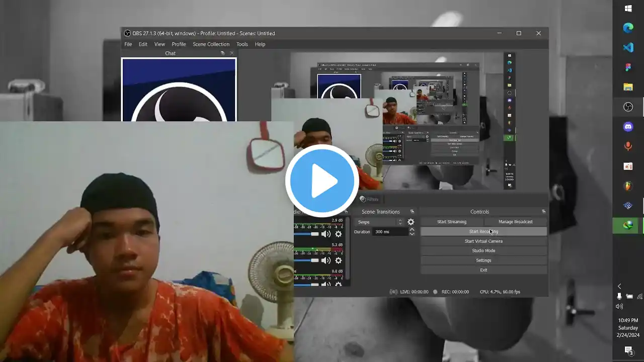Click Start Recording
Viewport: 644px width, 362px height.
[484, 231]
